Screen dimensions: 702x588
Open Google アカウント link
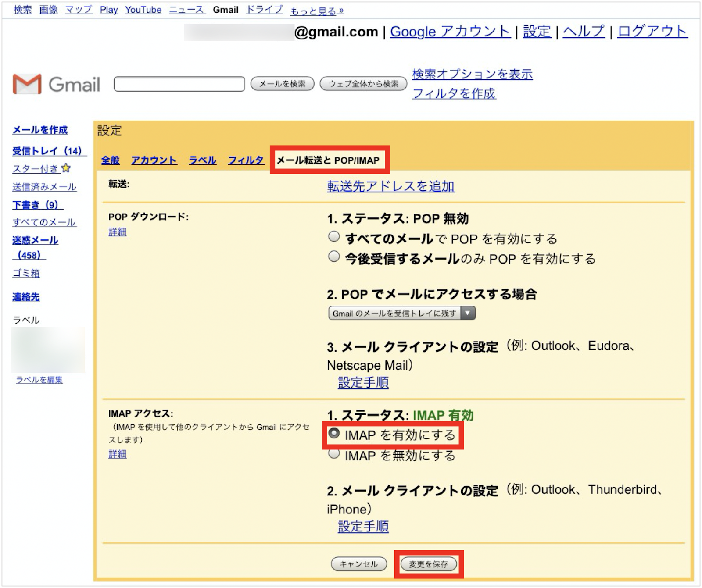[451, 32]
